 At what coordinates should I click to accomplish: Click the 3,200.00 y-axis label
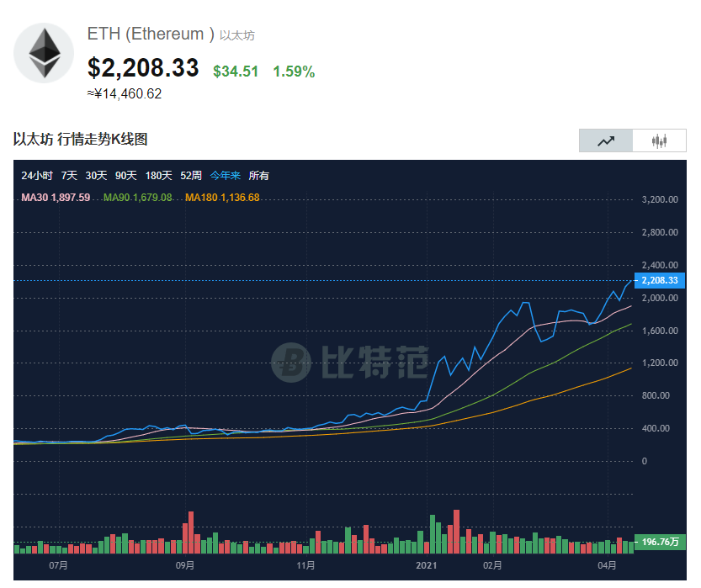660,199
